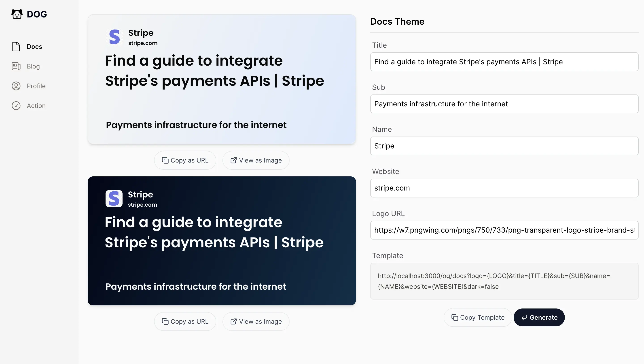This screenshot has height=364, width=644.
Task: Open the Blog menu item
Action: coord(33,66)
